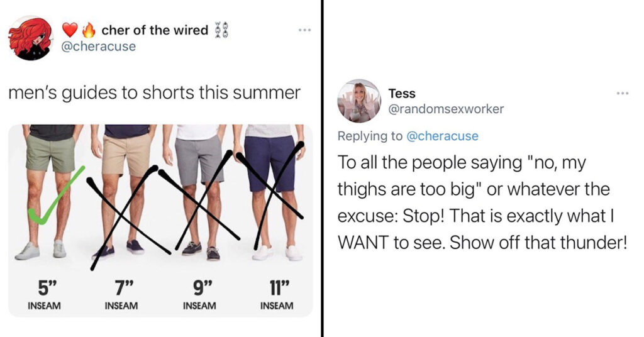Click the fire emoji before cher of the wired
Image resolution: width=644 pixels, height=337 pixels.
coord(89,30)
